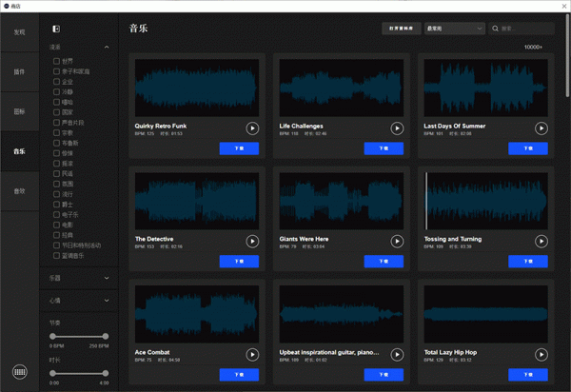The height and width of the screenshot is (392, 571).
Task: Collapse the filter panel using top icon
Action: (x=56, y=29)
